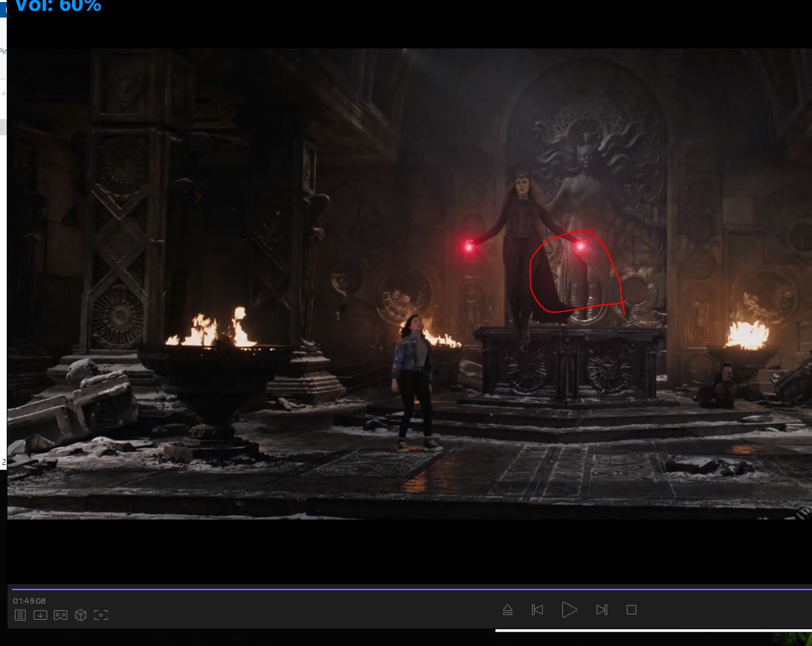Click inside the red hand-drawn circle
Screen dimensions: 812x646
point(572,276)
